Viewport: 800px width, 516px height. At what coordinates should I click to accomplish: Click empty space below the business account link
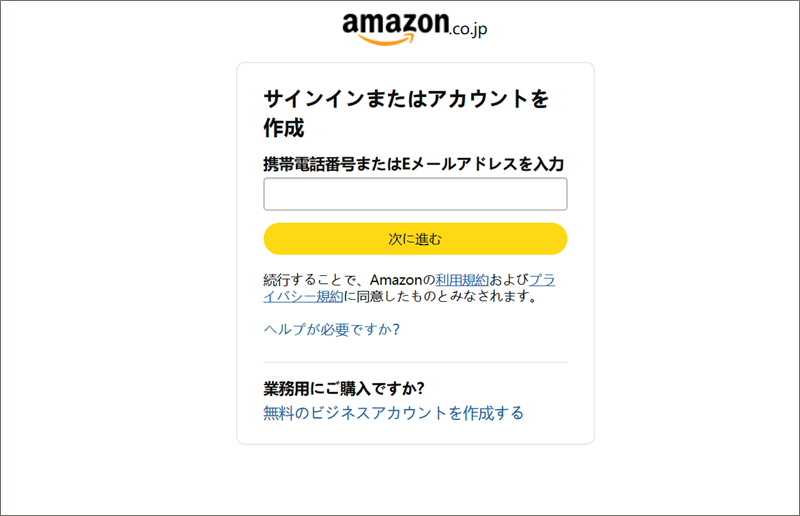point(415,434)
